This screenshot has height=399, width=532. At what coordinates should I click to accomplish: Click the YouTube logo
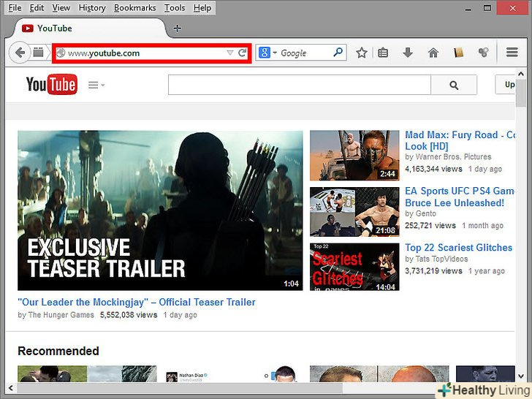[x=51, y=85]
